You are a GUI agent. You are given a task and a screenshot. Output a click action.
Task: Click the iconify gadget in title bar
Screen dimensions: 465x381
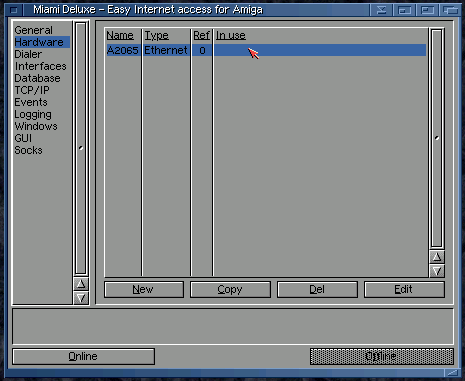[381, 10]
